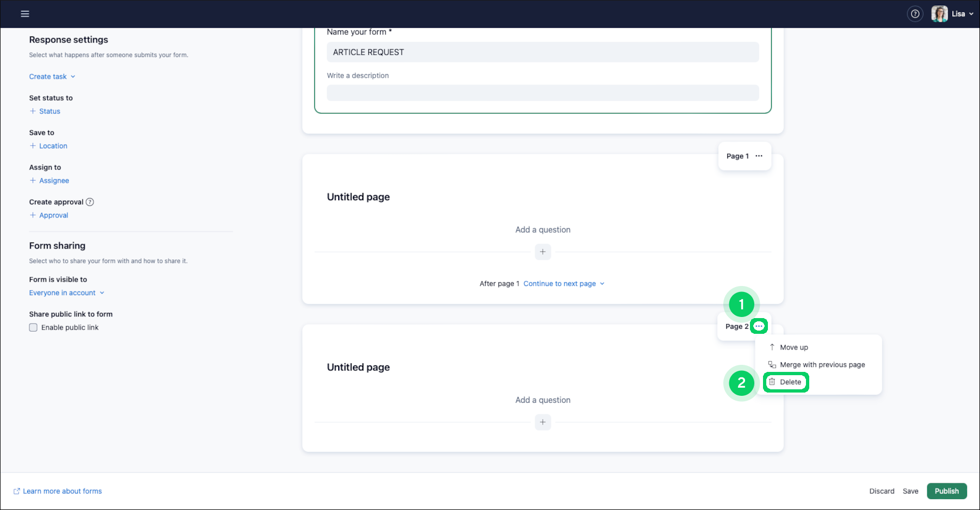Viewport: 980px width, 510px height.
Task: Open the Page 2 ellipsis options menu
Action: [x=759, y=326]
